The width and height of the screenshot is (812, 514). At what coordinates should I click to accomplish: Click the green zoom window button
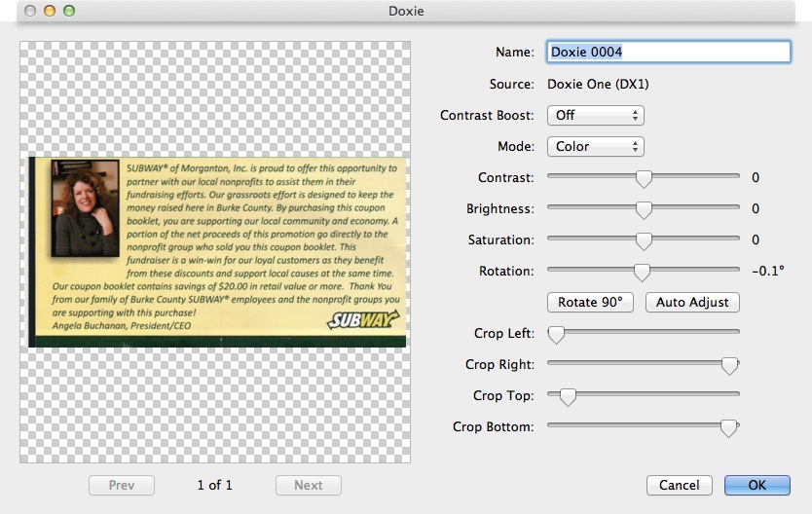tap(69, 11)
